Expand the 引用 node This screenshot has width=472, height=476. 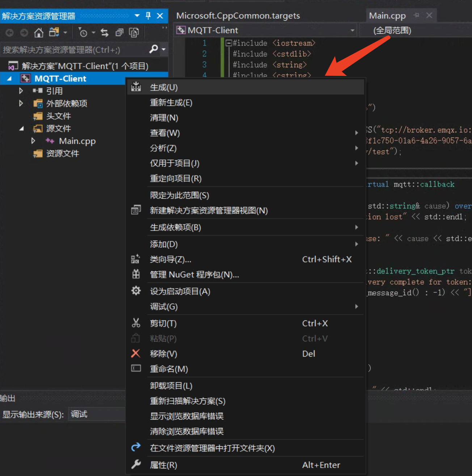[x=21, y=91]
